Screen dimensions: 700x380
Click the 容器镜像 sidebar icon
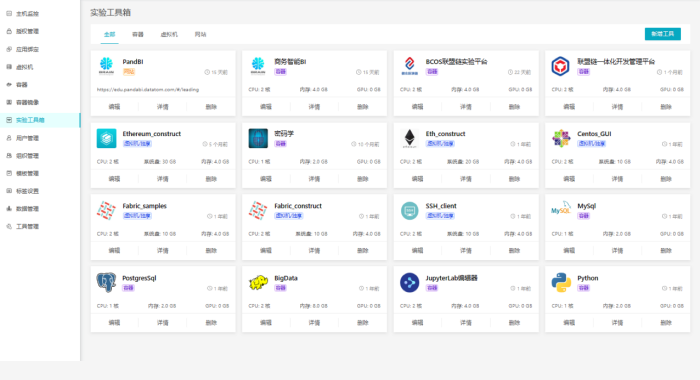pos(9,102)
